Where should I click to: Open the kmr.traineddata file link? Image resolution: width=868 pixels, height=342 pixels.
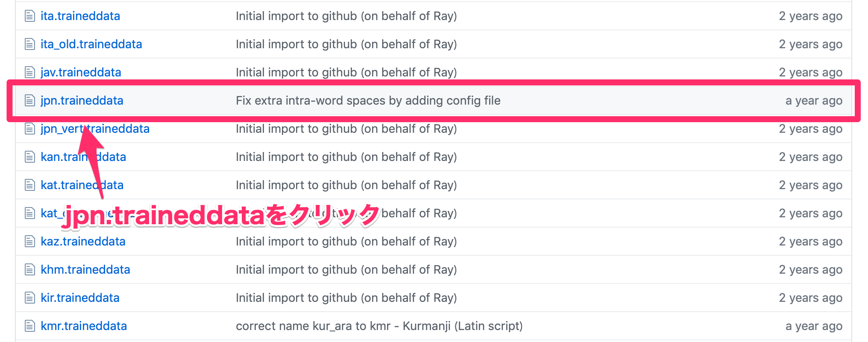(84, 326)
